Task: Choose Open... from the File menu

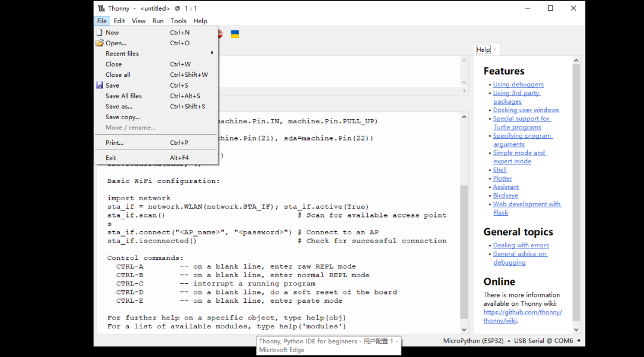Action: [x=156, y=43]
